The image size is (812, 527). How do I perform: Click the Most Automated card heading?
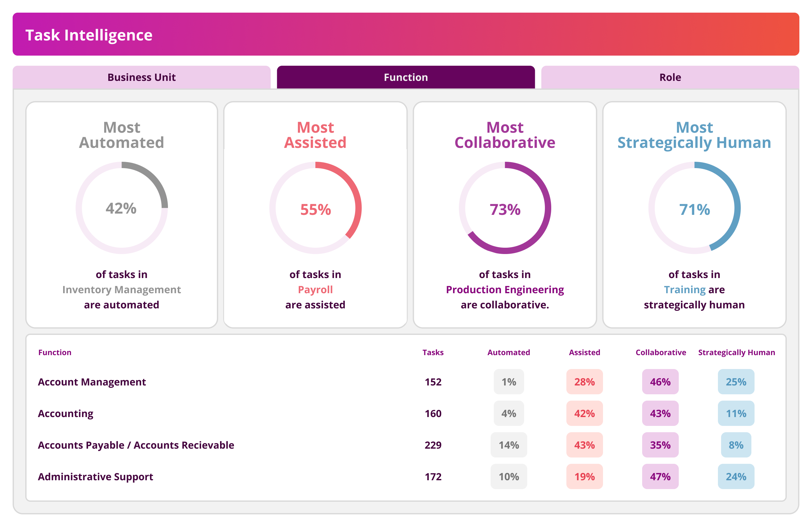tap(122, 135)
